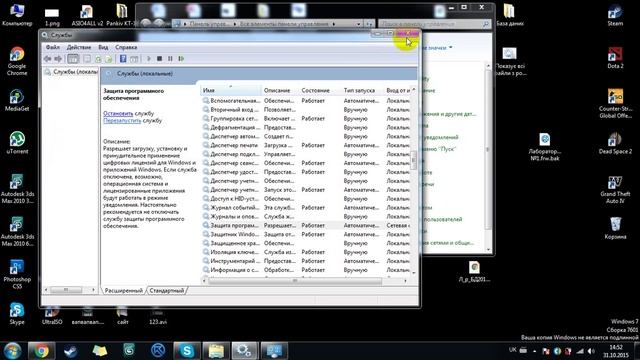The width and height of the screenshot is (640, 360).
Task: Select the Дефрагментация service row
Action: coord(306,127)
